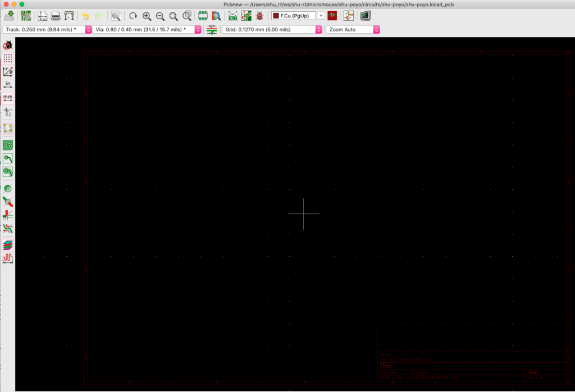The width and height of the screenshot is (575, 392).
Task: Open the Footprint Viewer
Action: click(x=216, y=16)
